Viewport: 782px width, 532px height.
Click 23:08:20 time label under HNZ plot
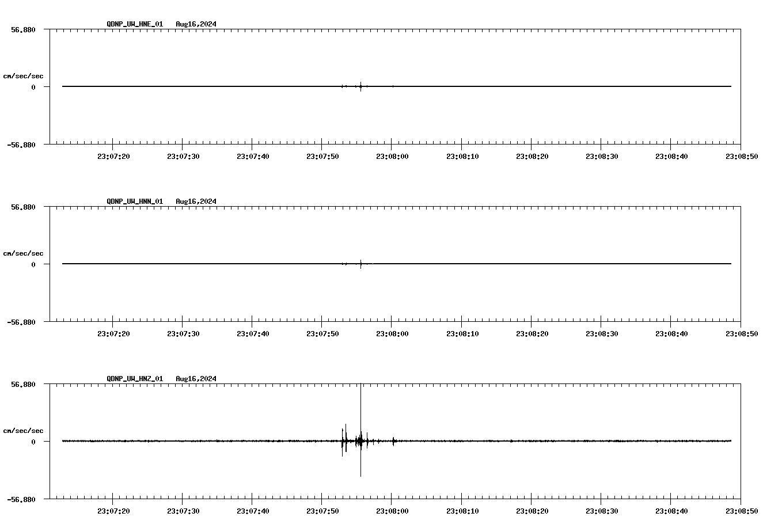[x=532, y=511]
